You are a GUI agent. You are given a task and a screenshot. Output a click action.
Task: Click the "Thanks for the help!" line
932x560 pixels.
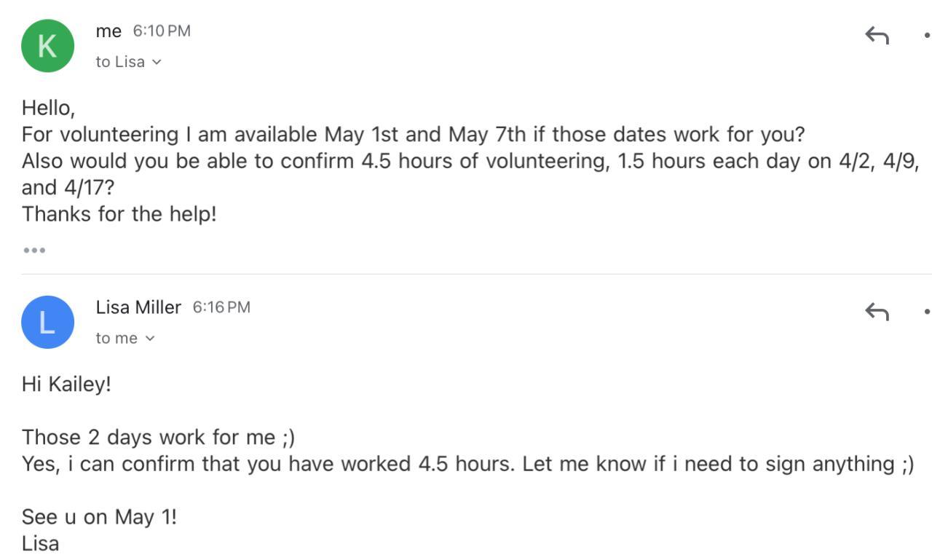[119, 214]
